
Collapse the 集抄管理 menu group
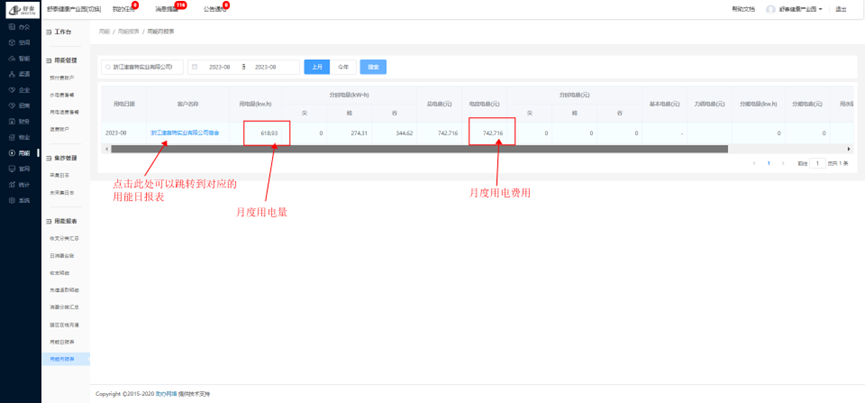coord(62,158)
